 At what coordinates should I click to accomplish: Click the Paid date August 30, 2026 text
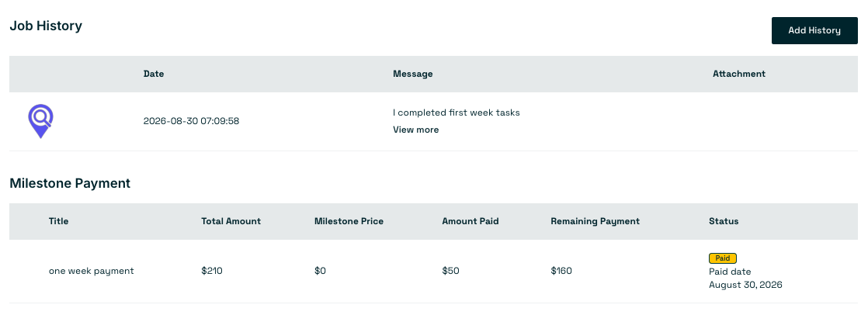(745, 279)
